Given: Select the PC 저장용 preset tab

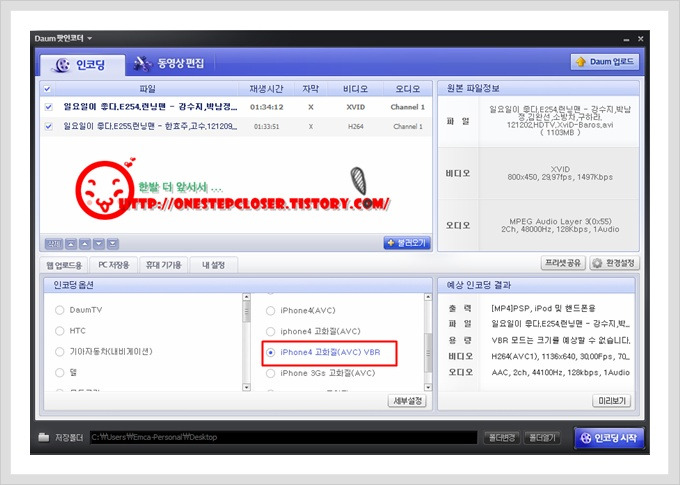Looking at the screenshot, I should pos(114,265).
